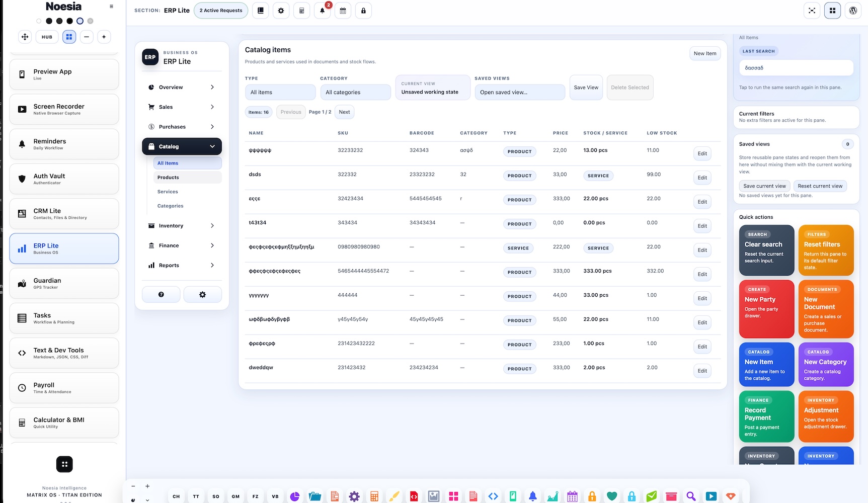Viewport: 868px width, 503px height.
Task: Collapse the Catalog menu section
Action: (x=182, y=146)
